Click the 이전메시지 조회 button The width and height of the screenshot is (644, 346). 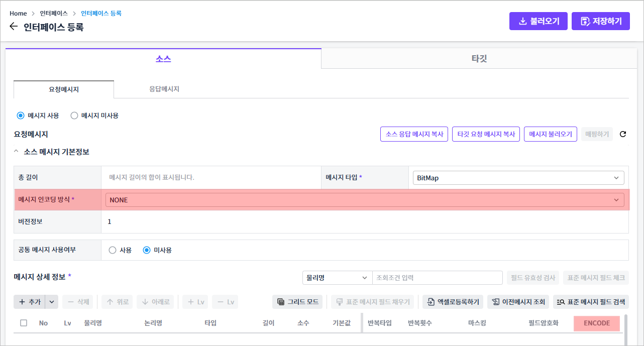pos(518,302)
